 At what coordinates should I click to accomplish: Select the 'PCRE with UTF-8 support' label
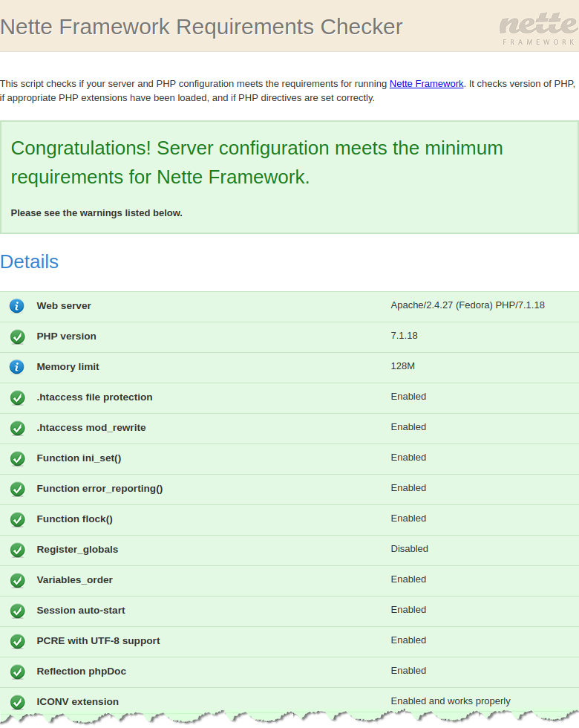pos(98,640)
